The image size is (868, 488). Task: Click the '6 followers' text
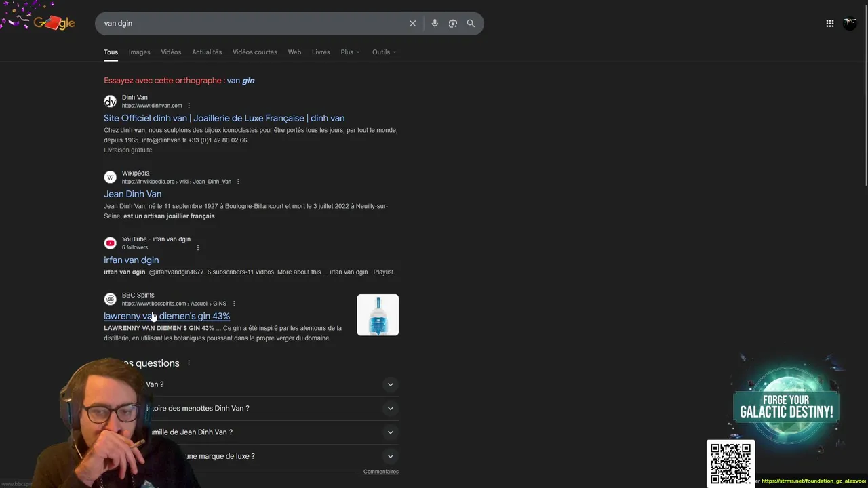pyautogui.click(x=135, y=247)
